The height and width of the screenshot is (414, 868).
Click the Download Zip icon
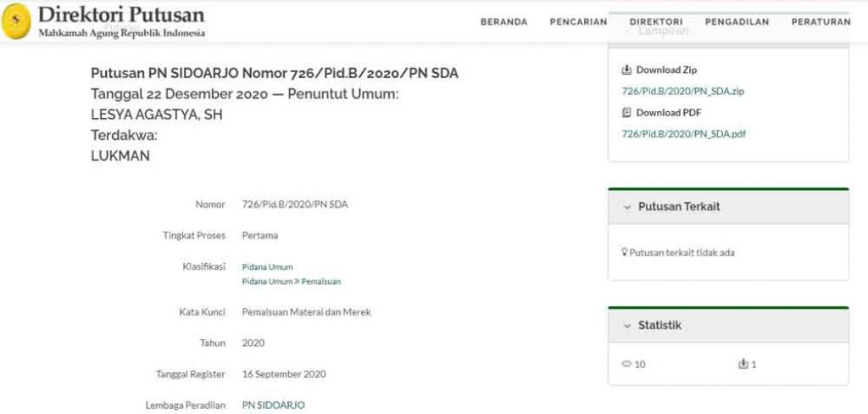(x=626, y=70)
